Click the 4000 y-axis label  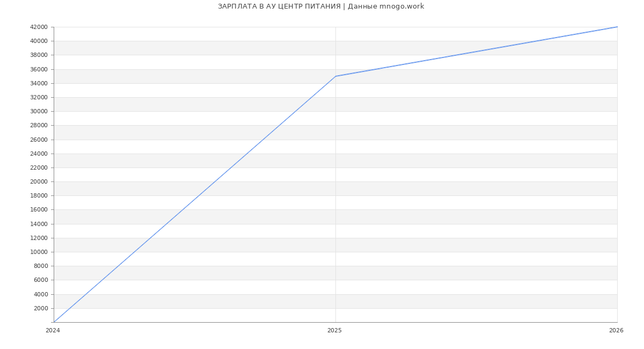(41, 294)
